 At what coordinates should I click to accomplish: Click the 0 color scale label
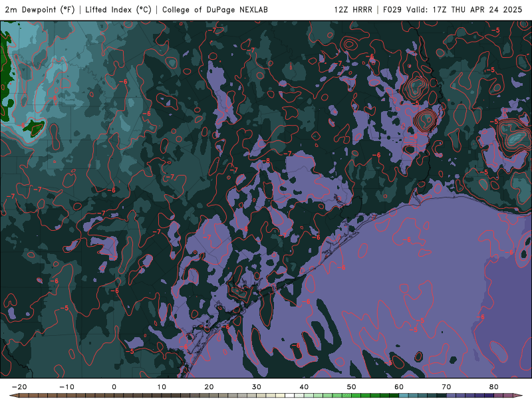[114, 387]
